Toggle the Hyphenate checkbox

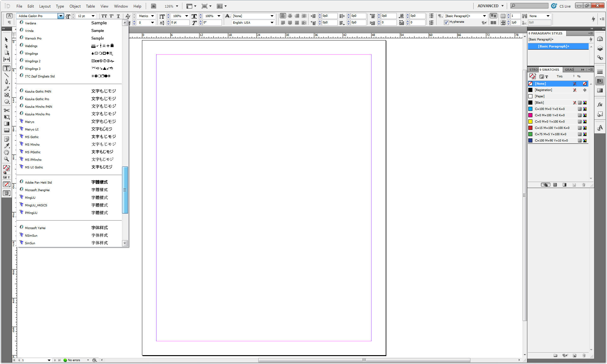[446, 22]
